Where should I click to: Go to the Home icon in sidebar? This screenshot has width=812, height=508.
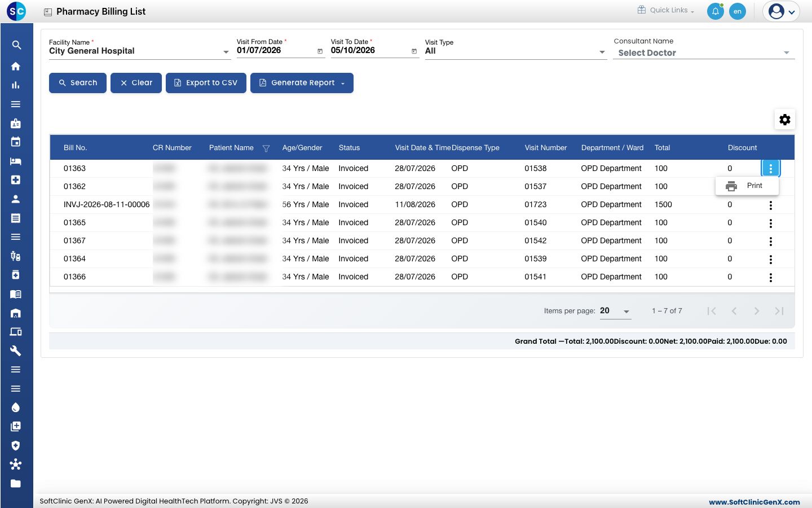coord(16,66)
